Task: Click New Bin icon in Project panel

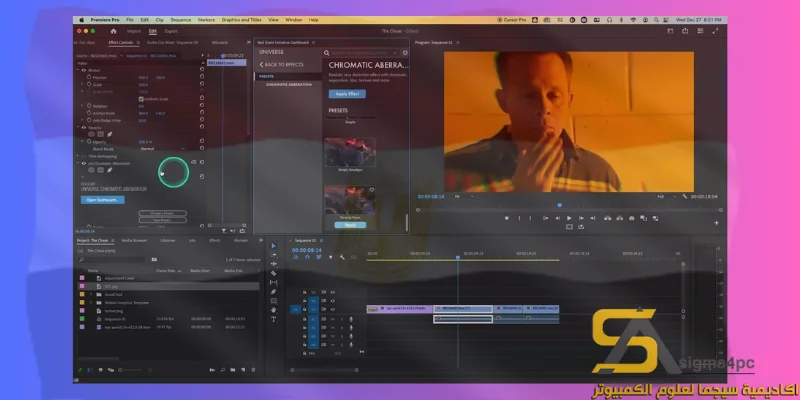Action: coord(233,369)
